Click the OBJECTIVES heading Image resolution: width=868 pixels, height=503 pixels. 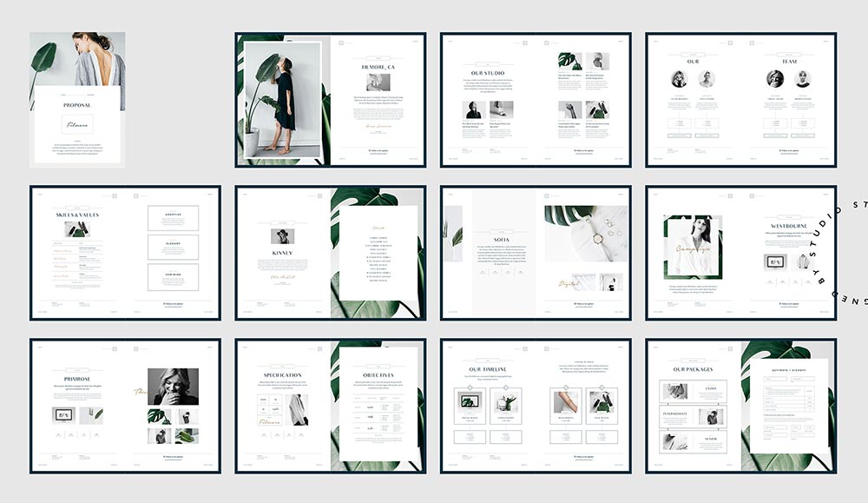378,375
